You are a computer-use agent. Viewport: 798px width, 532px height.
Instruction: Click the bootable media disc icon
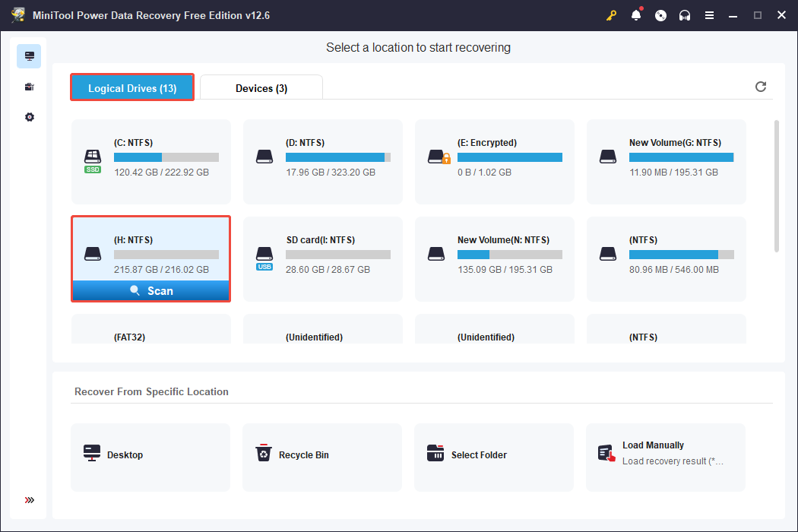tap(660, 15)
